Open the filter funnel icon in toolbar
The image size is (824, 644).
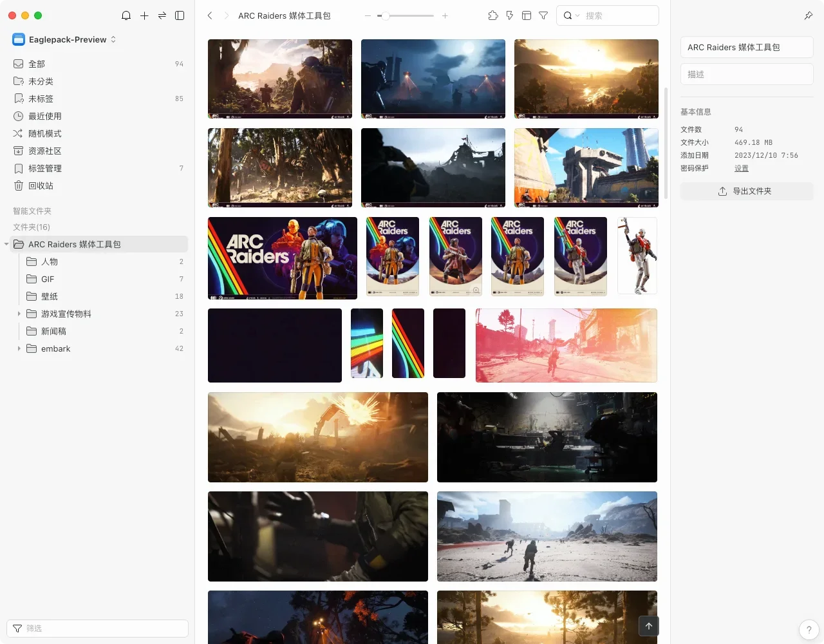tap(543, 15)
